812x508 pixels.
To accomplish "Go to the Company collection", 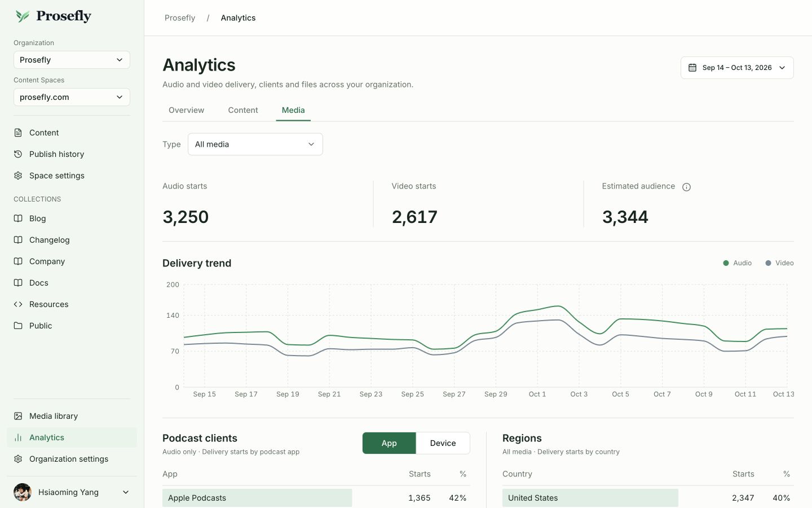I will click(72, 261).
